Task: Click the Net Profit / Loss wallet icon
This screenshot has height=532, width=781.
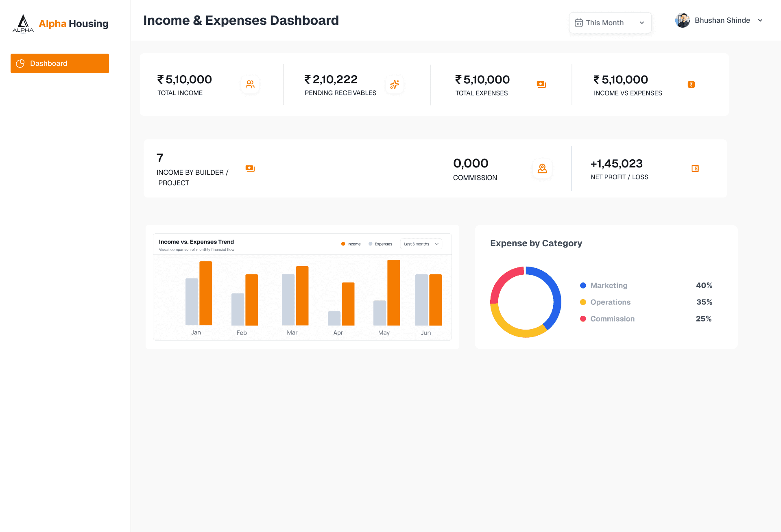Action: click(695, 168)
